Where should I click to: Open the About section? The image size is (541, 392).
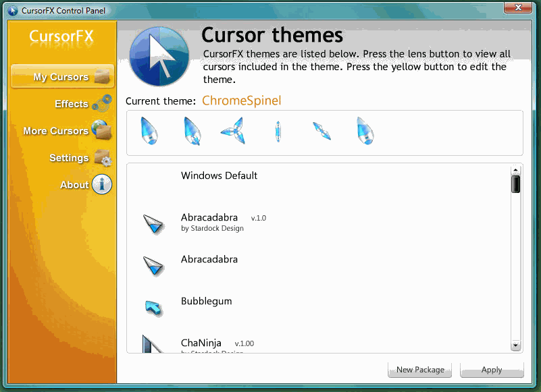tap(74, 185)
